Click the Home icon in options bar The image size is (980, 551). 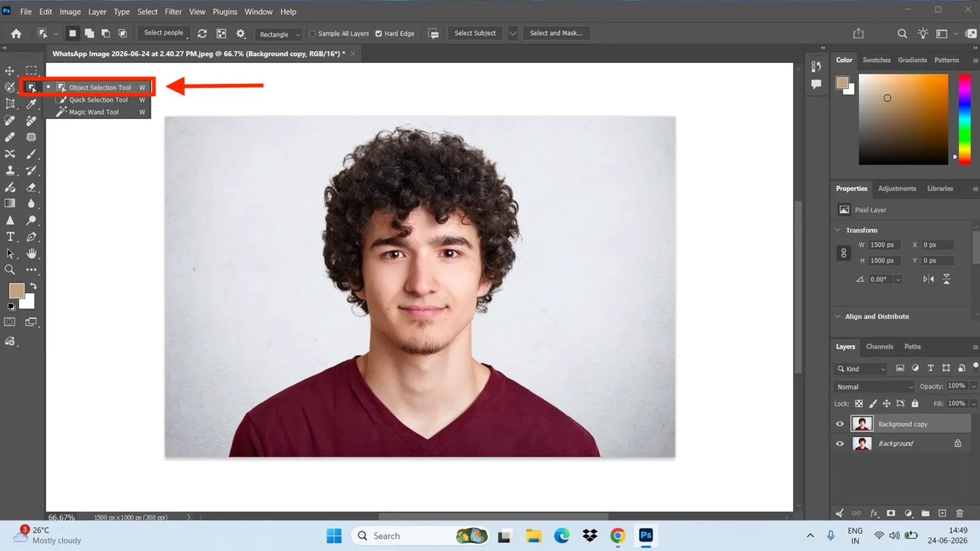point(17,34)
